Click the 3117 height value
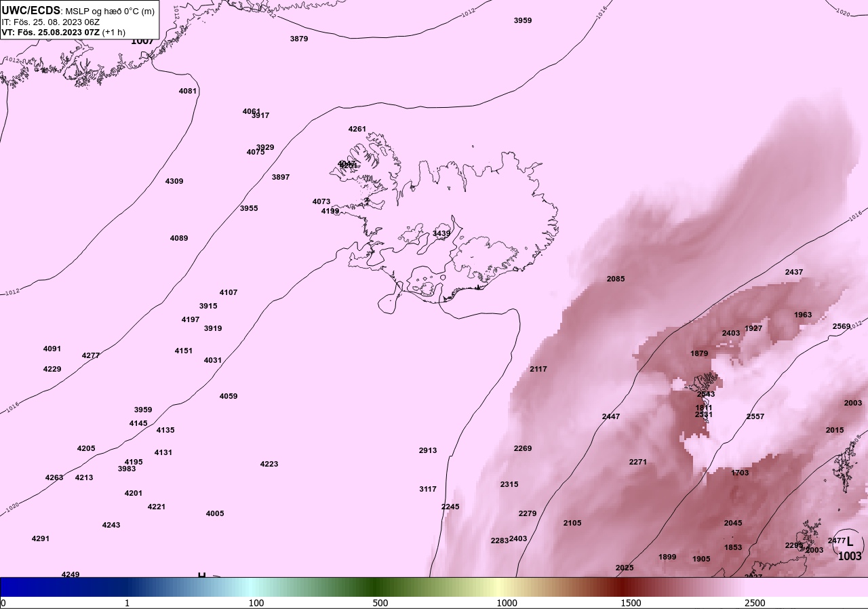868x609 pixels. click(x=428, y=489)
